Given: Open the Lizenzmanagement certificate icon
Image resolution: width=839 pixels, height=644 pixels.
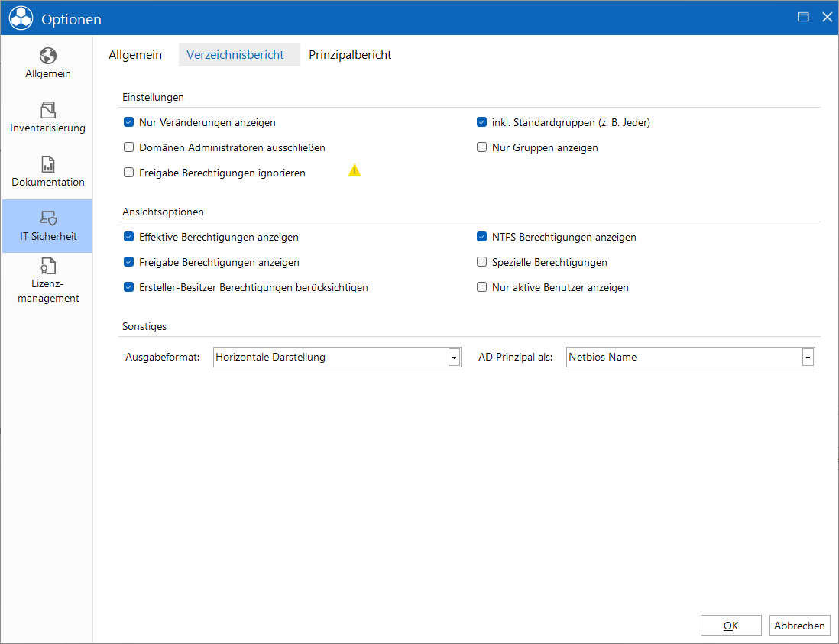Looking at the screenshot, I should [x=47, y=266].
